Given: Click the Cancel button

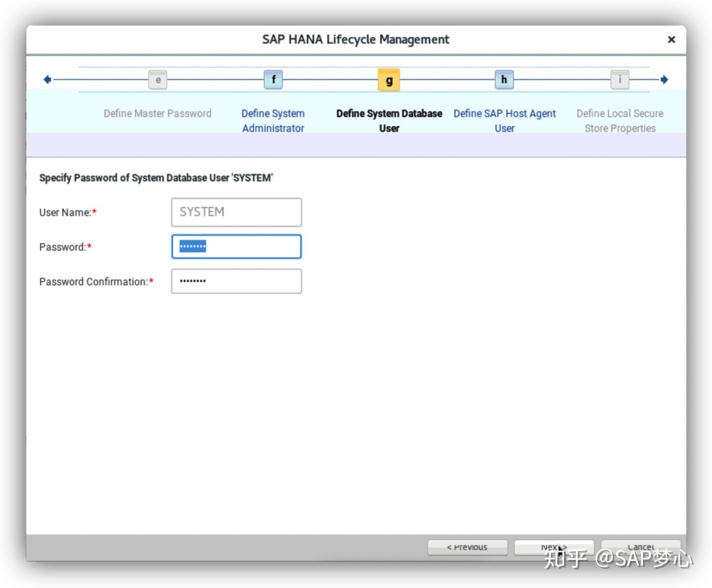Looking at the screenshot, I should coord(641,547).
